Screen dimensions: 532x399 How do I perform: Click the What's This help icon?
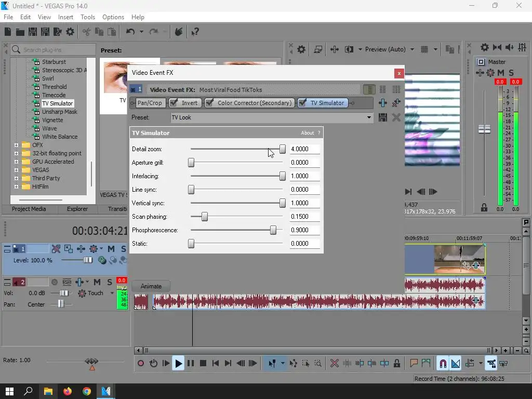click(x=195, y=32)
